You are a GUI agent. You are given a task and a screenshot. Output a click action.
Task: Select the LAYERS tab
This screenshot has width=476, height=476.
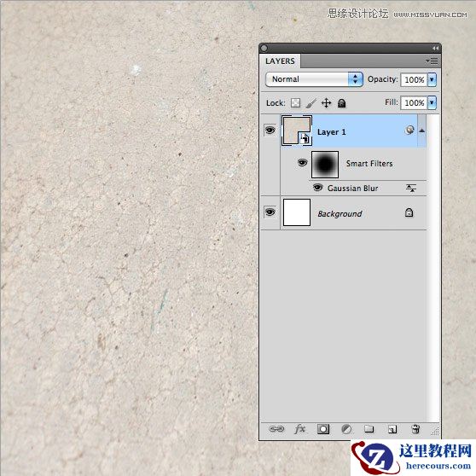click(x=280, y=61)
